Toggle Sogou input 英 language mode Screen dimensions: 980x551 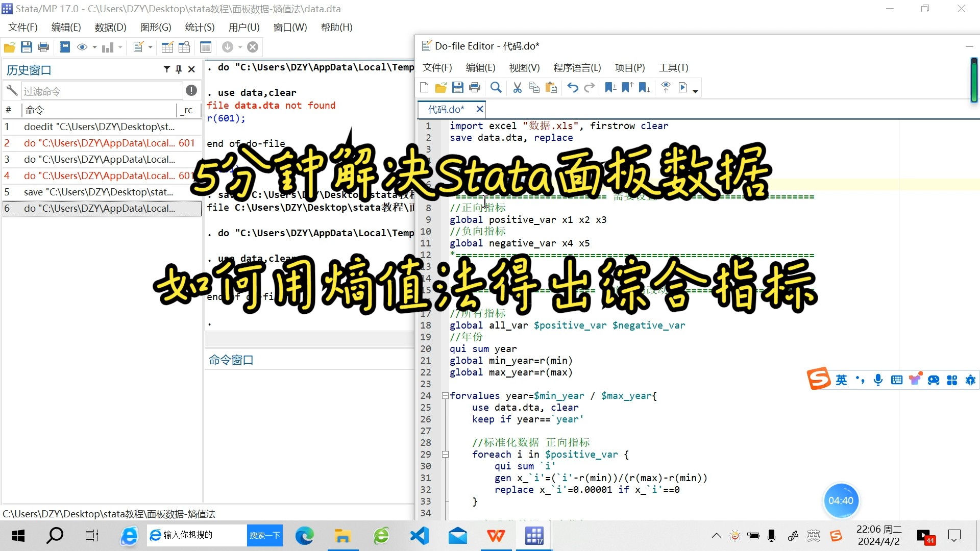(x=842, y=380)
